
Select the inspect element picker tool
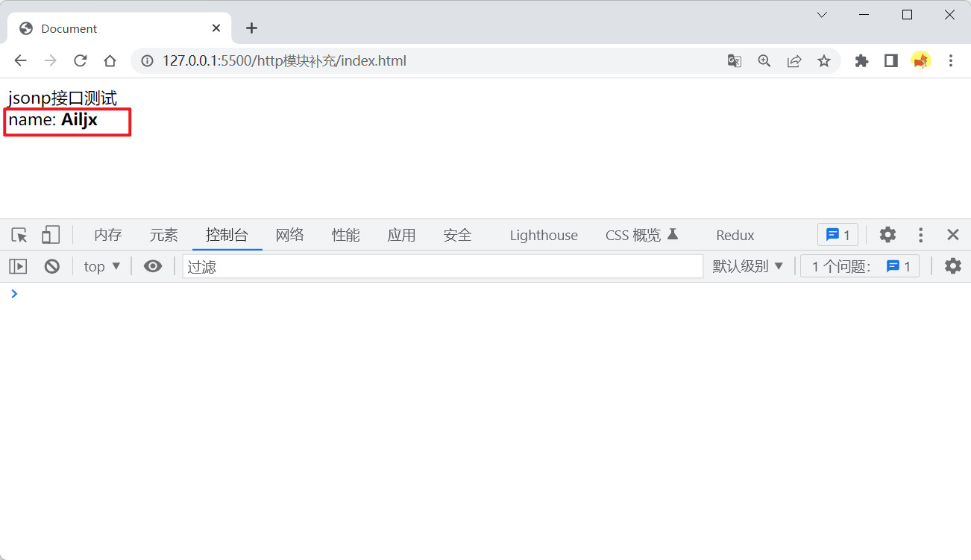19,236
